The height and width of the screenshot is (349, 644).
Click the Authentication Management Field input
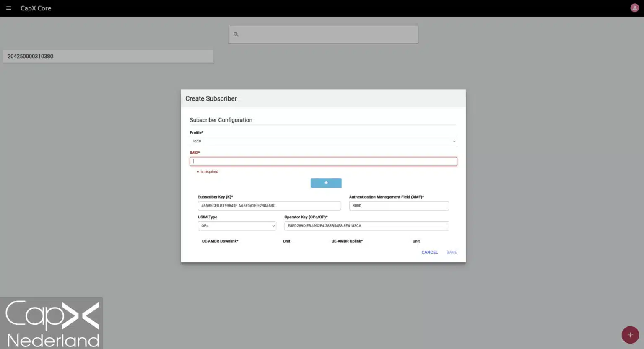coord(399,206)
